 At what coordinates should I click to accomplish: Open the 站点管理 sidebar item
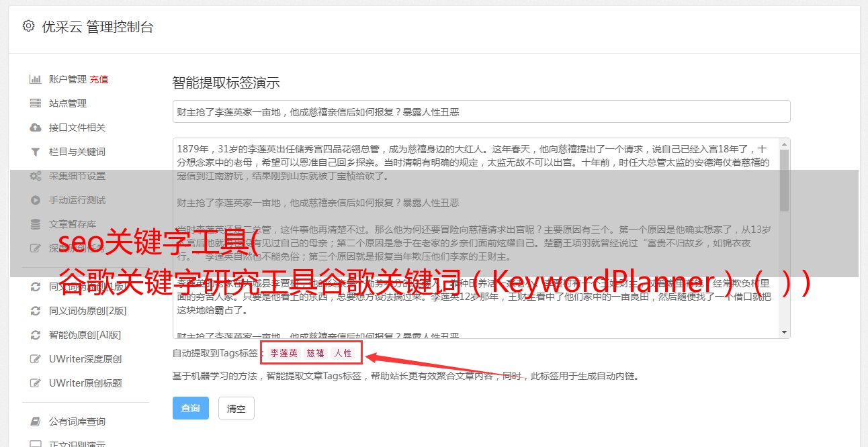coord(68,103)
